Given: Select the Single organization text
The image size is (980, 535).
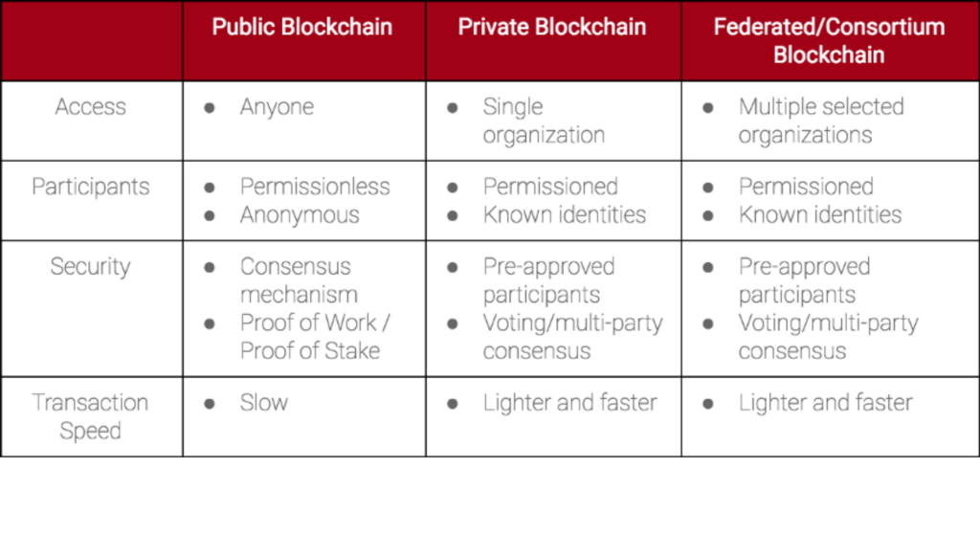Looking at the screenshot, I should coord(544,121).
